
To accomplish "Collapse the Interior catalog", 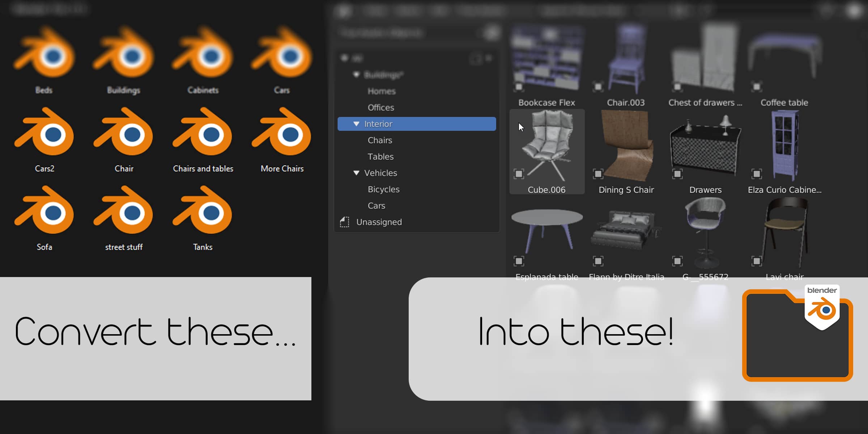I will pos(356,124).
